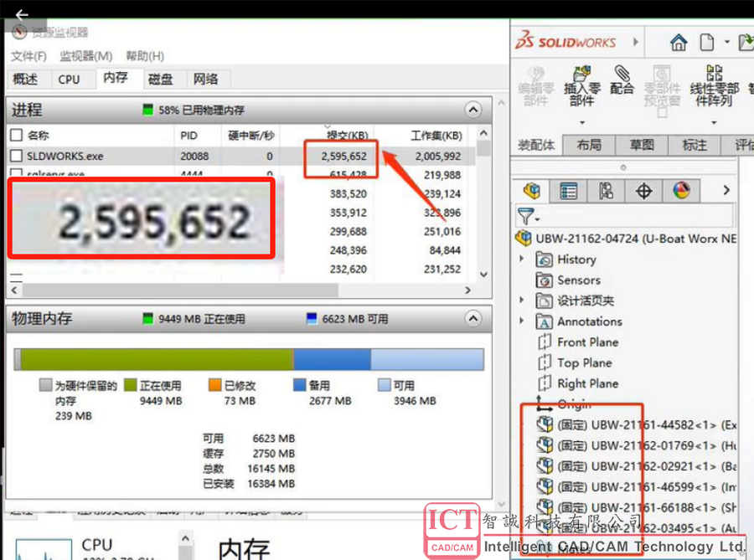
Task: Open the SolidWorks Home icon
Action: [x=679, y=42]
